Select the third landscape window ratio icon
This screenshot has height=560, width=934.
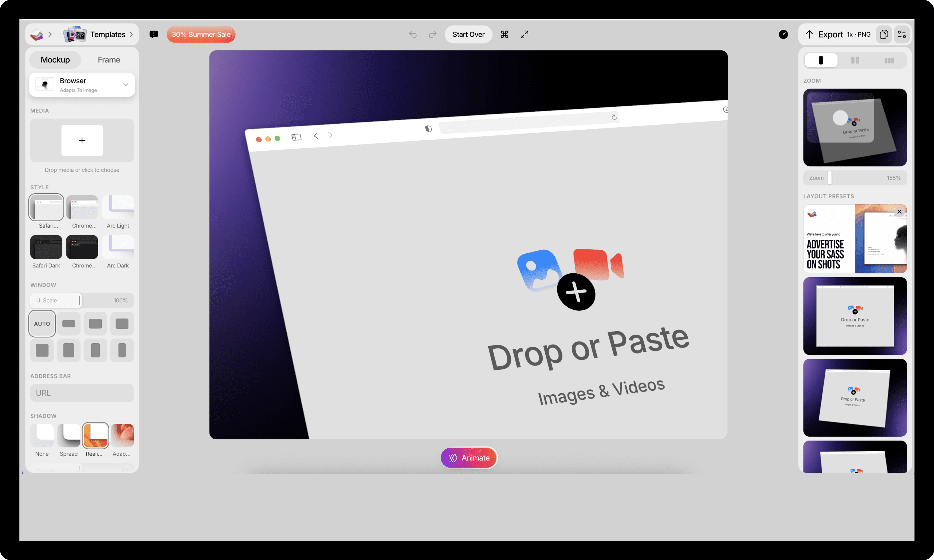[122, 324]
